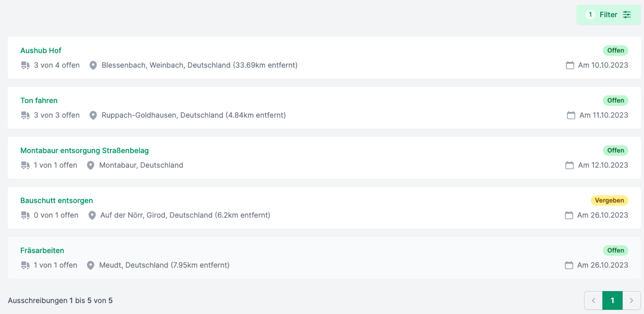Click the truck icon in Fräsarbeiten row
Viewport: 644px width, 314px height.
(x=25, y=265)
